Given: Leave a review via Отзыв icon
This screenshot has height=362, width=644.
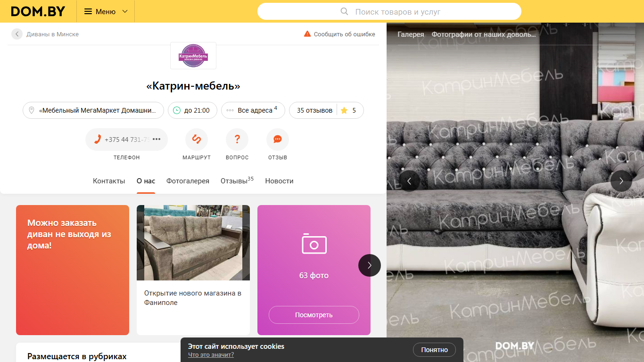Looking at the screenshot, I should point(278,139).
